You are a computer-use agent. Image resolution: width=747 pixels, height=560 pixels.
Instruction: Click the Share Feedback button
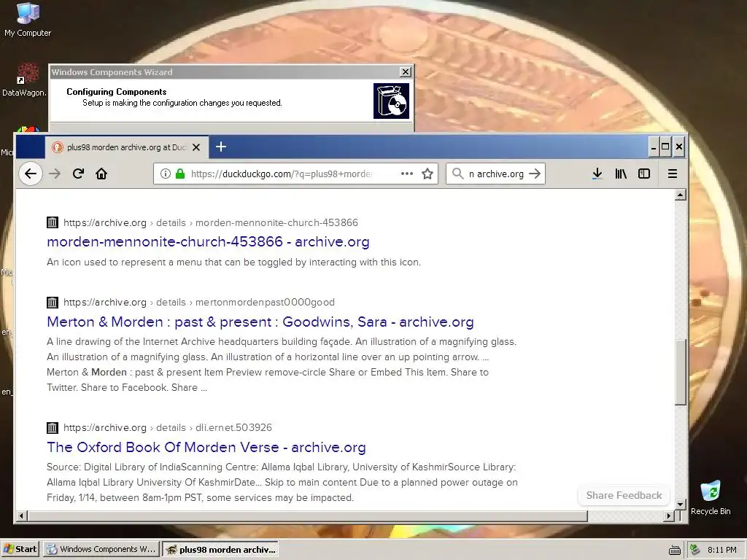coord(624,495)
